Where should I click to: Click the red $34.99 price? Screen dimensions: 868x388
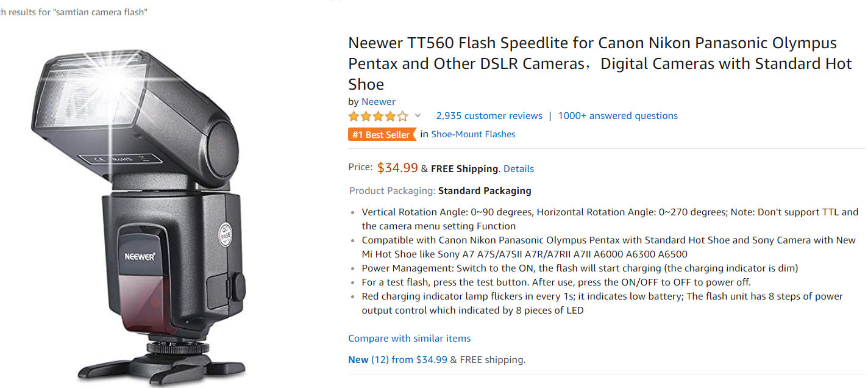[x=397, y=168]
